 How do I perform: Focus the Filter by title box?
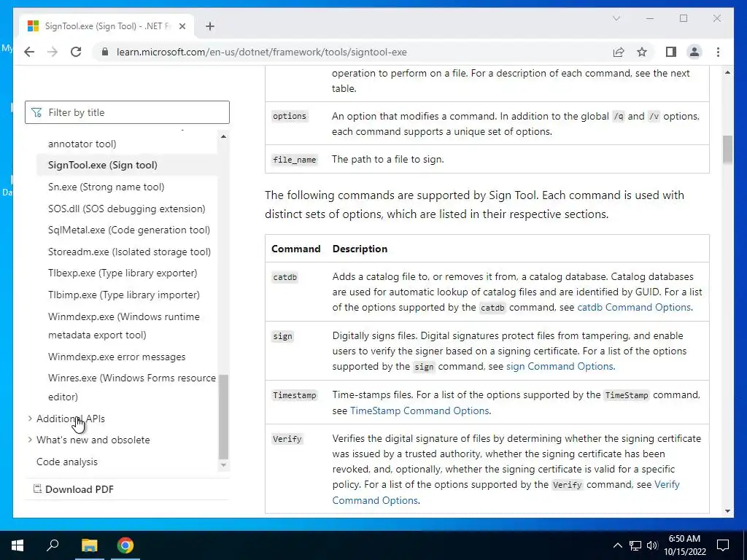(127, 112)
